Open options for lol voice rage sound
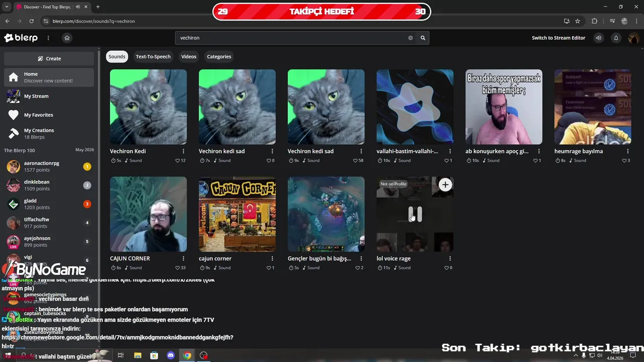Viewport: 644px width, 362px height. (450, 258)
